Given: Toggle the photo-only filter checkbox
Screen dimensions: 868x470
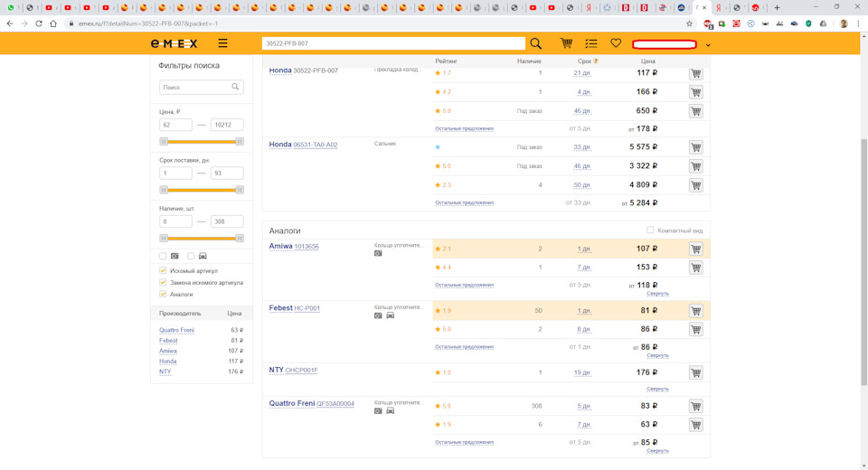Looking at the screenshot, I should (x=163, y=256).
